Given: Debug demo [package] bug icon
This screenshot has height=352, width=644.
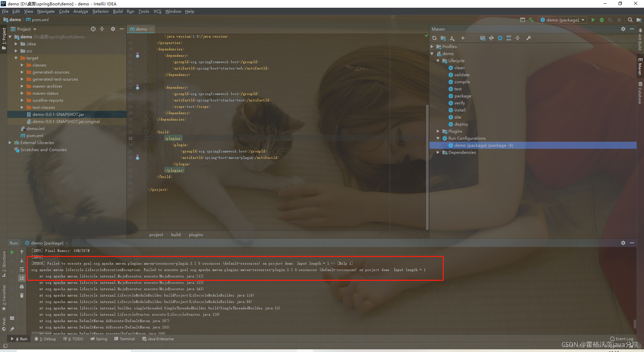Looking at the screenshot, I should pos(602,20).
